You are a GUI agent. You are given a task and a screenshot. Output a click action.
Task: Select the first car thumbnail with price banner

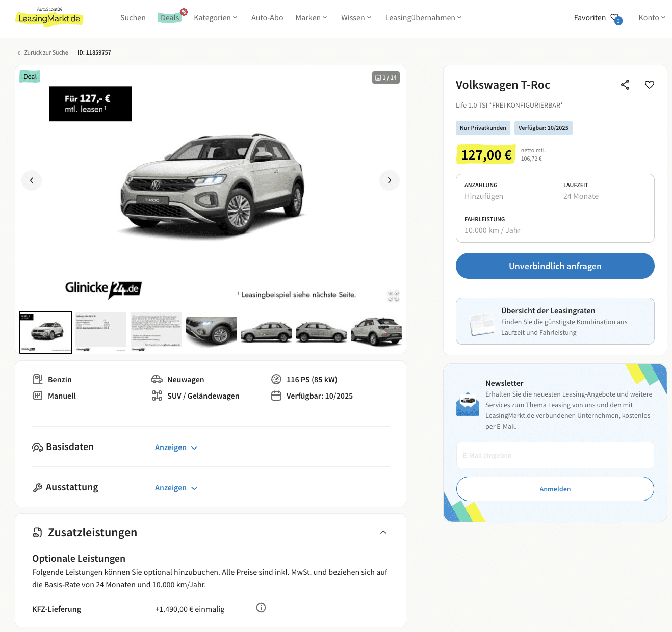[46, 332]
